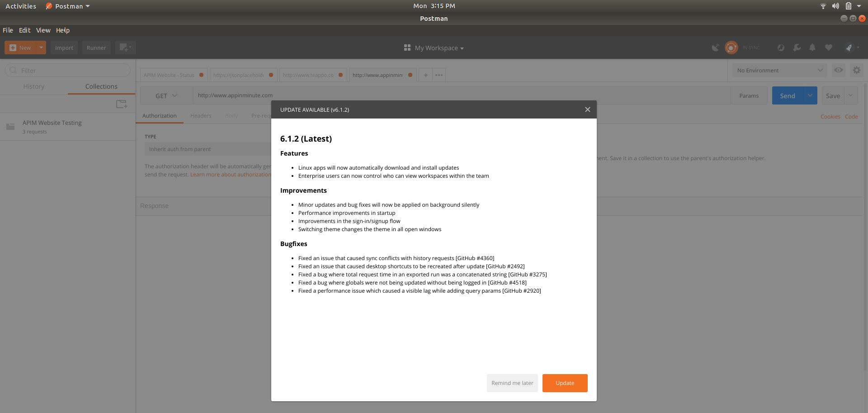Open the Import dialog
The width and height of the screenshot is (868, 413).
coord(64,47)
